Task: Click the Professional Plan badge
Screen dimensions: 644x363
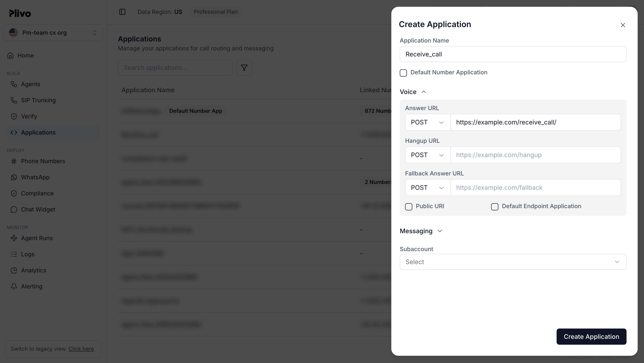Action: pos(216,12)
